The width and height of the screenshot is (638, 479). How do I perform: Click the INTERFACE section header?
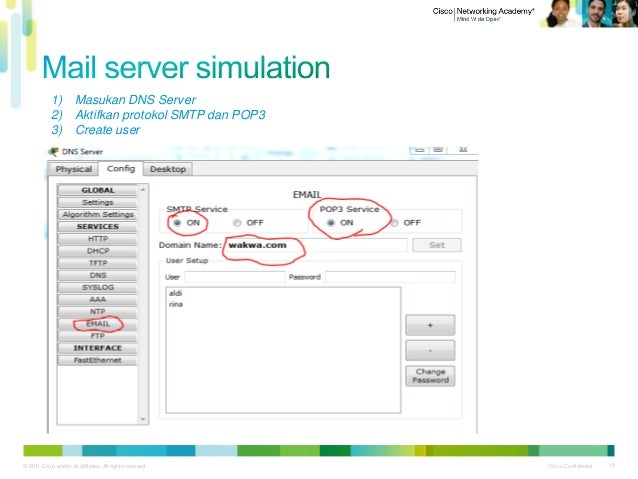pyautogui.click(x=98, y=348)
